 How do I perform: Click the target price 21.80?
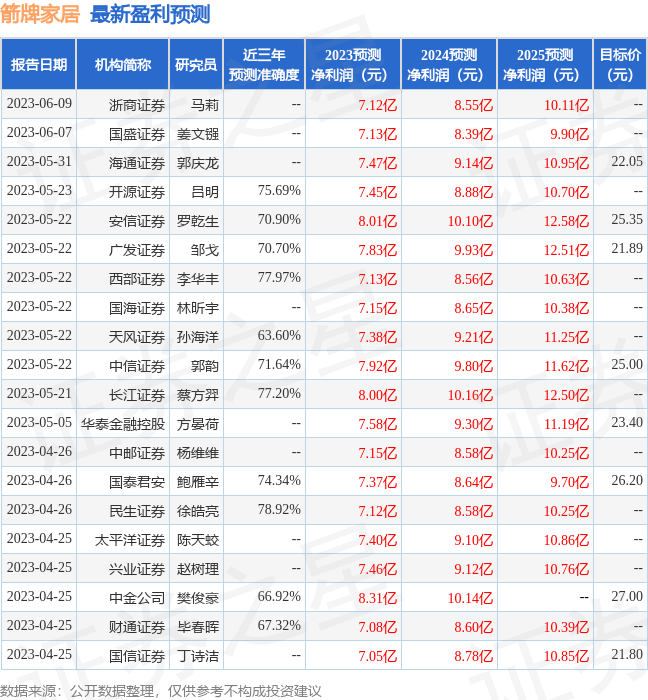pyautogui.click(x=627, y=654)
